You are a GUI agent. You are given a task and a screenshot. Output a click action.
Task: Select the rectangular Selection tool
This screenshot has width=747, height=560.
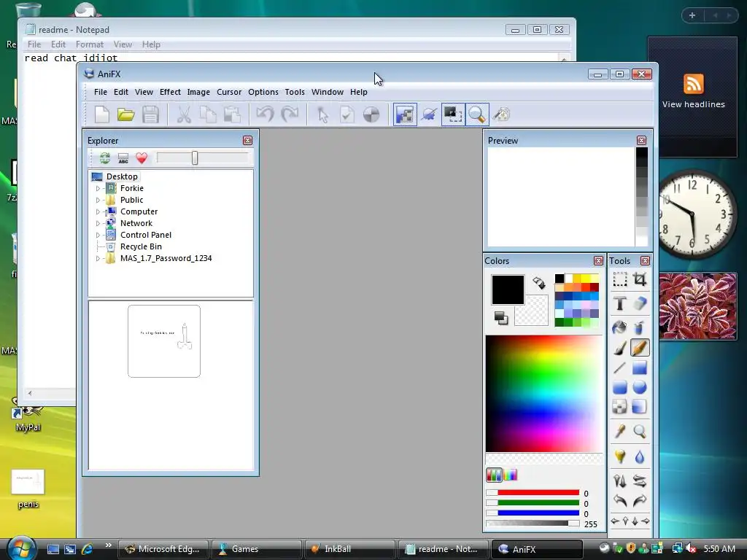[x=620, y=279]
